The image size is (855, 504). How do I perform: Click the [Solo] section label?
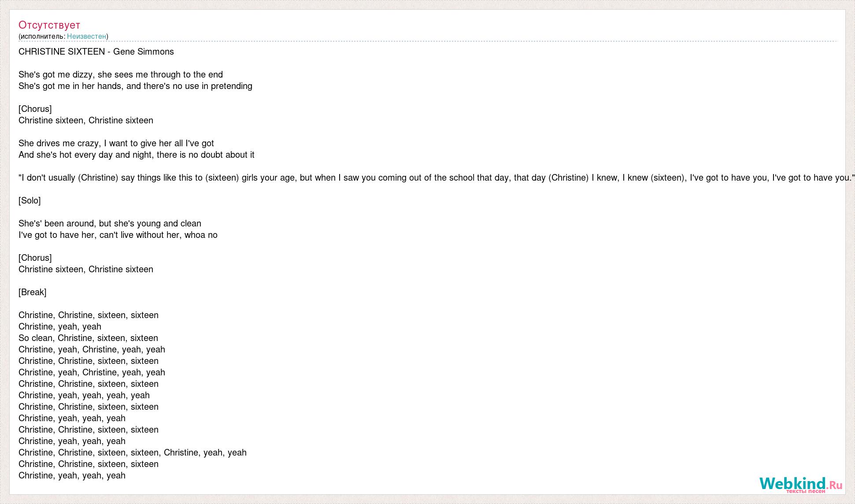pos(30,200)
